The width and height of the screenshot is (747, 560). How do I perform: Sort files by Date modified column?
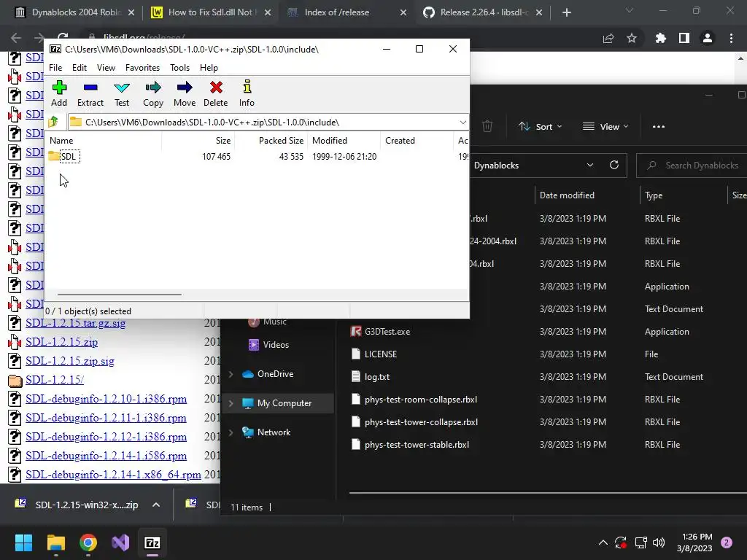pos(567,195)
